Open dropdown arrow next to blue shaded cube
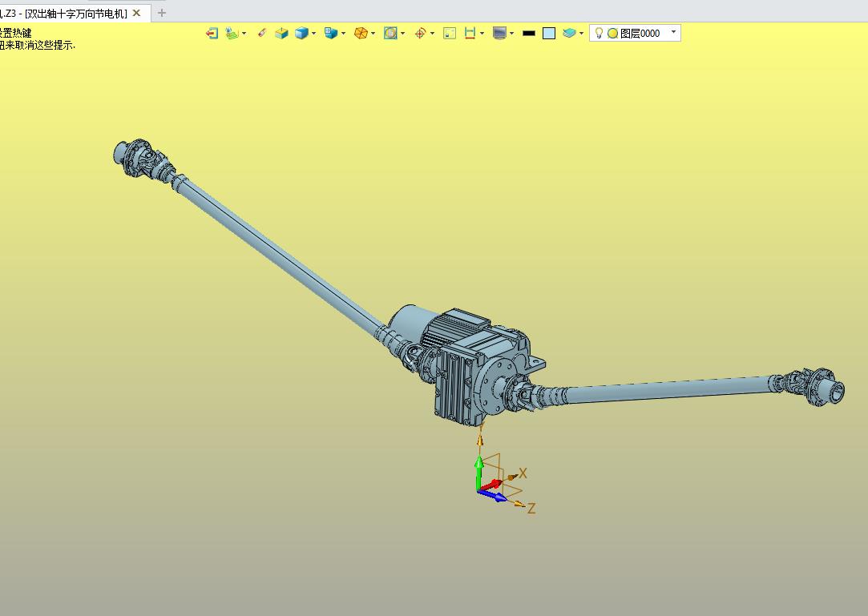Image resolution: width=868 pixels, height=616 pixels. [x=314, y=33]
